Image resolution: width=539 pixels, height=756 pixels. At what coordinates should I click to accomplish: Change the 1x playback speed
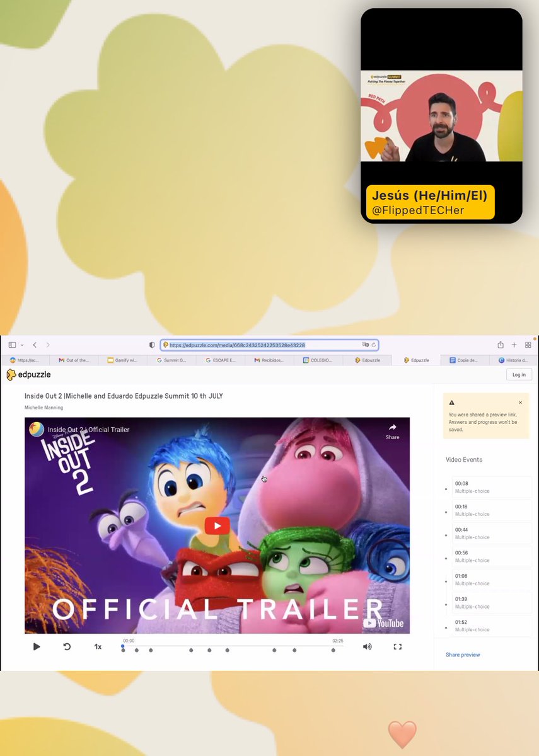pos(98,646)
